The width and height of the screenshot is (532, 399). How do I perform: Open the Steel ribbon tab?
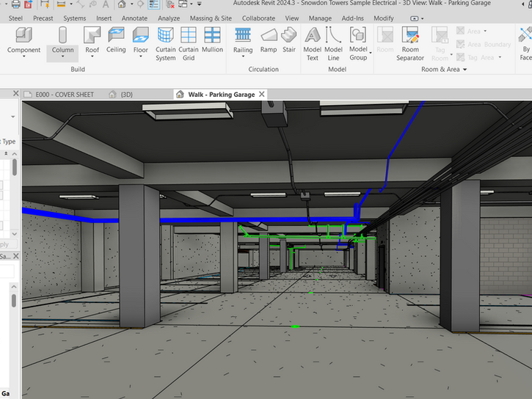click(15, 18)
